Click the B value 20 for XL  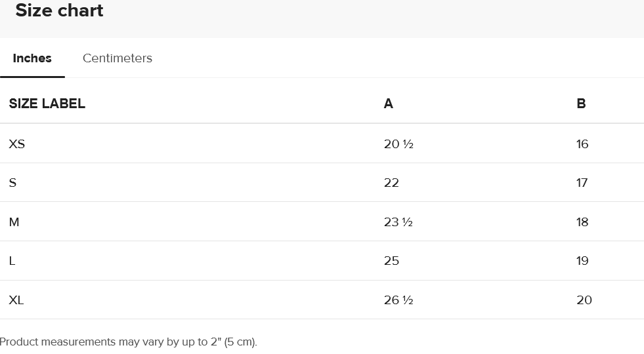click(x=584, y=300)
